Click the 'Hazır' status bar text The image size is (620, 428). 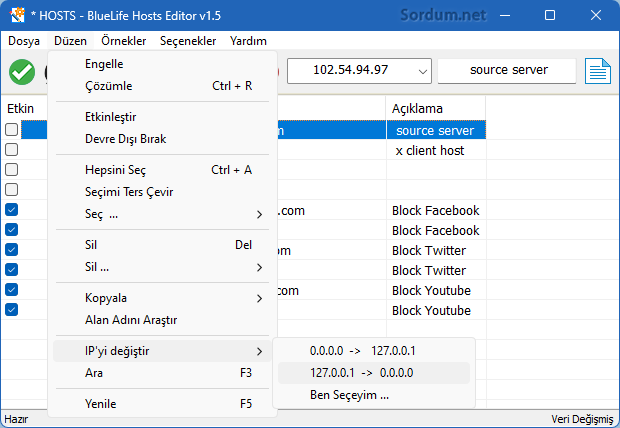click(16, 419)
